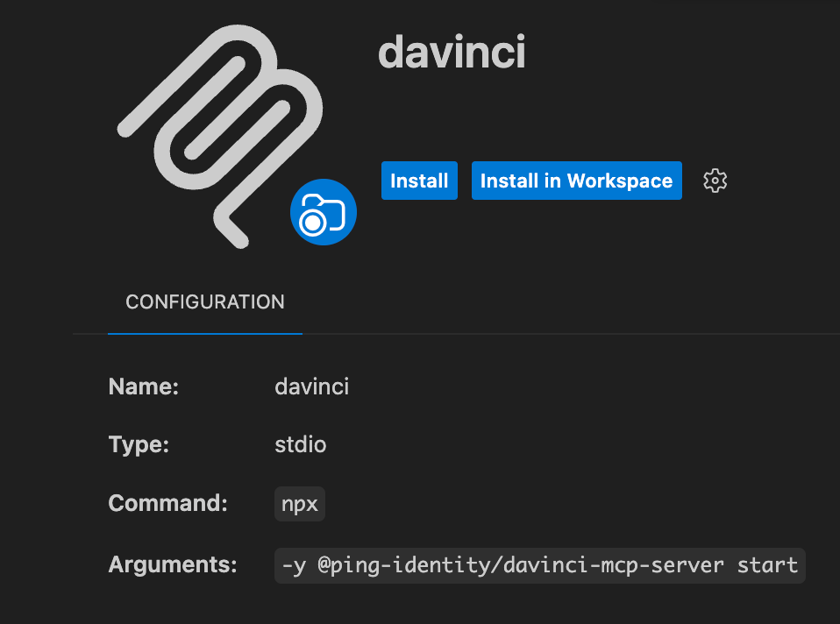Viewport: 840px width, 624px height.
Task: Click the blue remote folder badge icon
Action: coord(323,212)
